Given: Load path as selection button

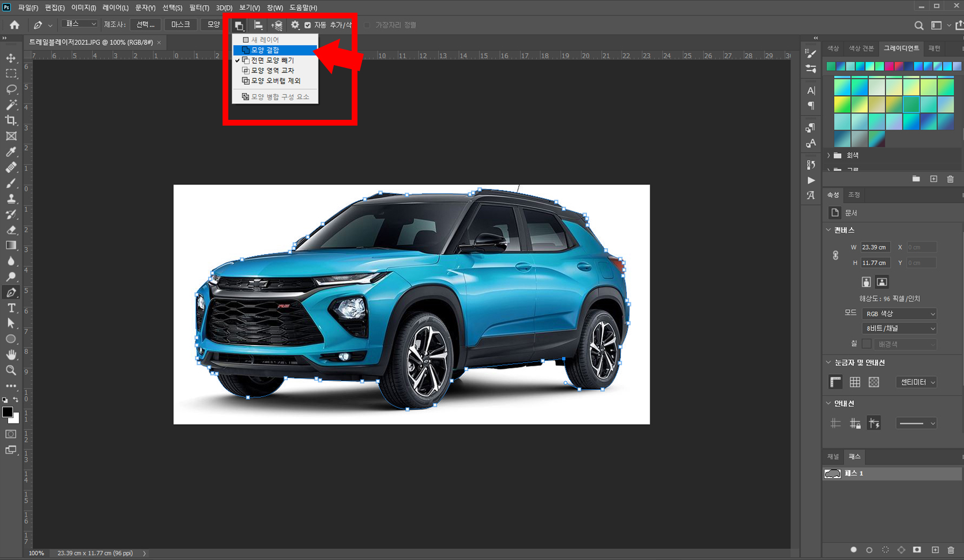Looking at the screenshot, I should 886,550.
